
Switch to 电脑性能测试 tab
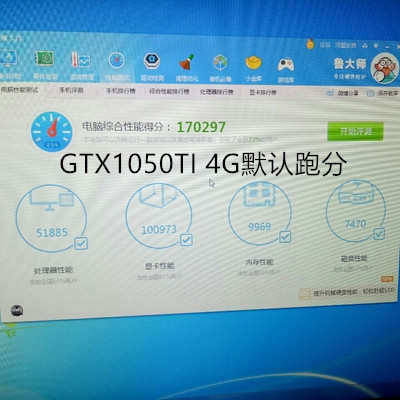point(20,90)
